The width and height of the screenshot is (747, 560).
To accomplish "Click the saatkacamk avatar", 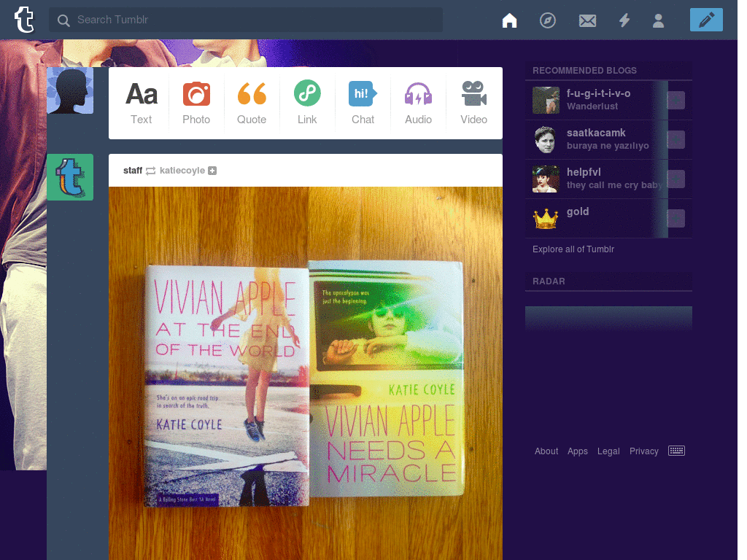I will (546, 139).
